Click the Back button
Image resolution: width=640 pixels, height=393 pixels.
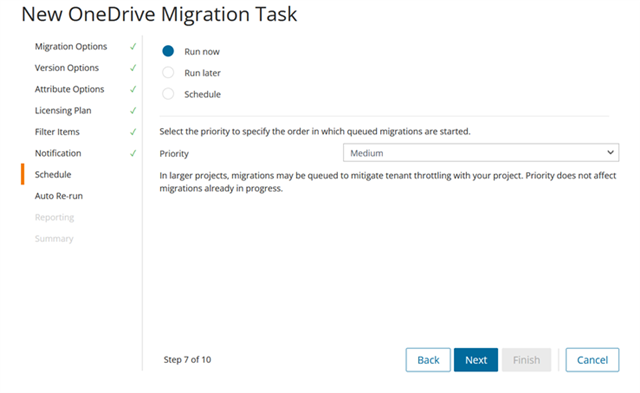(428, 360)
